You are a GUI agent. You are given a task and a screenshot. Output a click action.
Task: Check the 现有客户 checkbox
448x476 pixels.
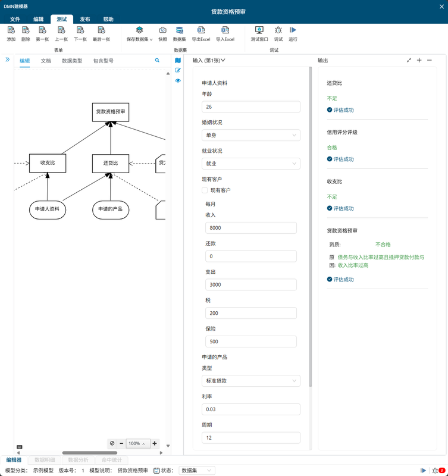coord(205,190)
